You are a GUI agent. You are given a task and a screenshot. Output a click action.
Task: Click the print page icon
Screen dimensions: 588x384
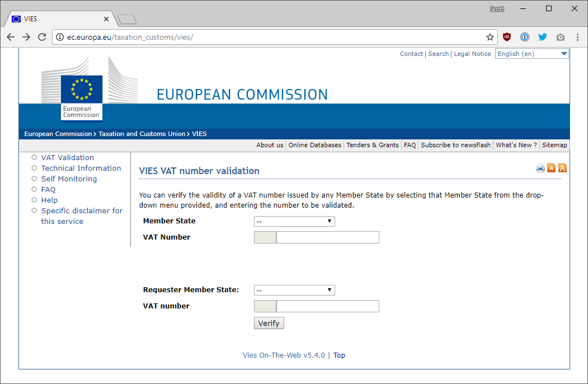tap(540, 168)
